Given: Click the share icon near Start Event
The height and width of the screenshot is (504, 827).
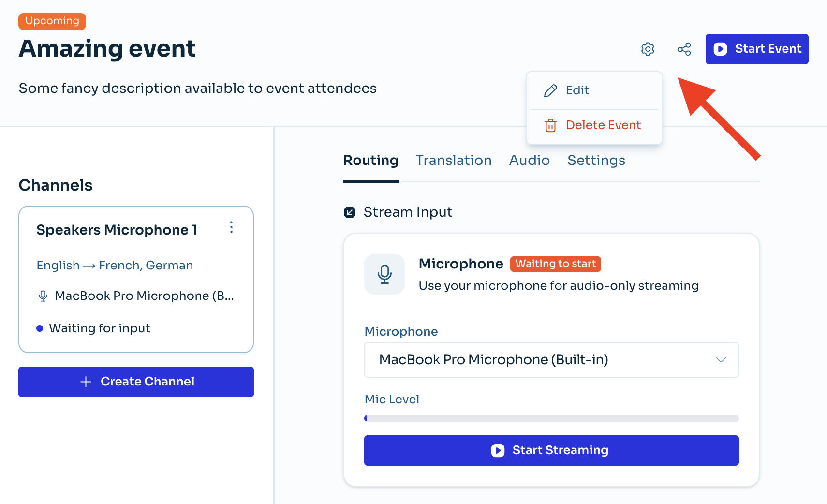Looking at the screenshot, I should click(684, 49).
